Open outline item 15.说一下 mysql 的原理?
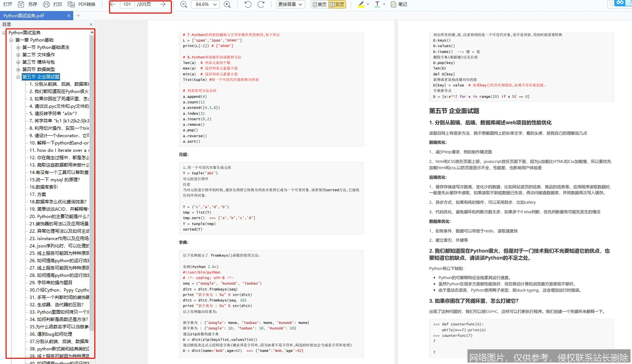This screenshot has height=364, width=632. 54,180
